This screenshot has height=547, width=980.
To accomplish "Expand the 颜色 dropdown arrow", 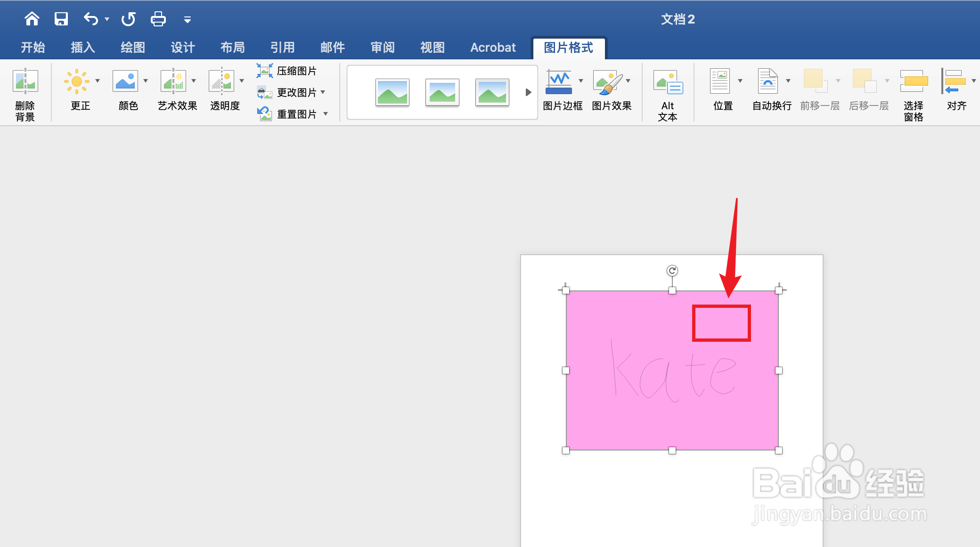I will (x=146, y=81).
